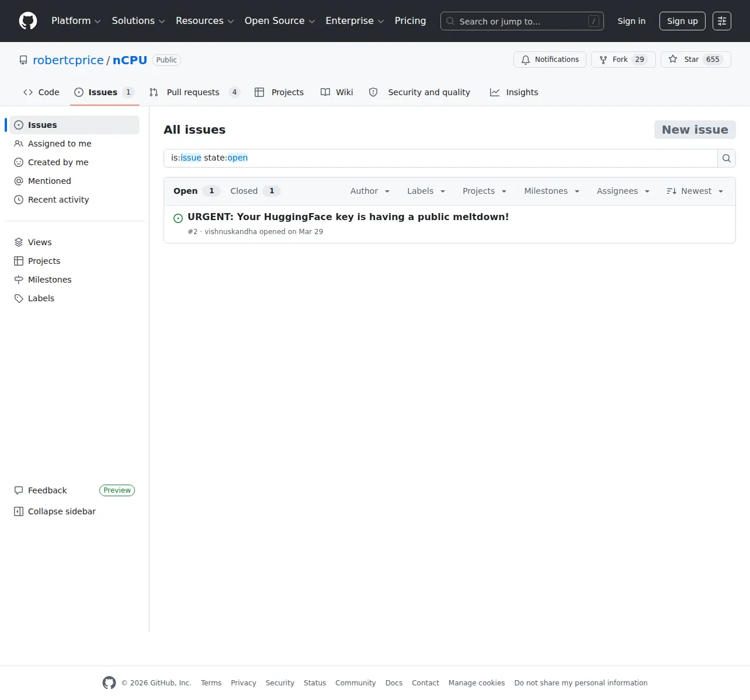
Task: Open the Privacy footer link
Action: click(244, 683)
